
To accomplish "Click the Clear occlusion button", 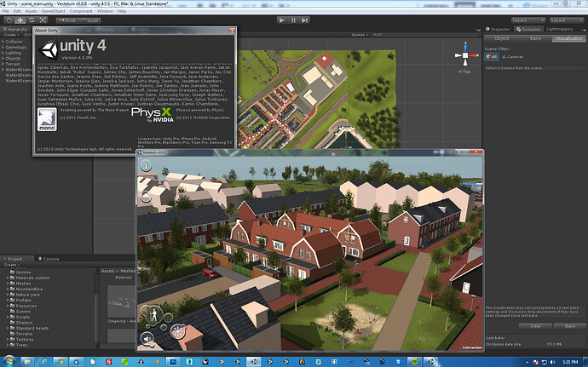I will coord(535,326).
